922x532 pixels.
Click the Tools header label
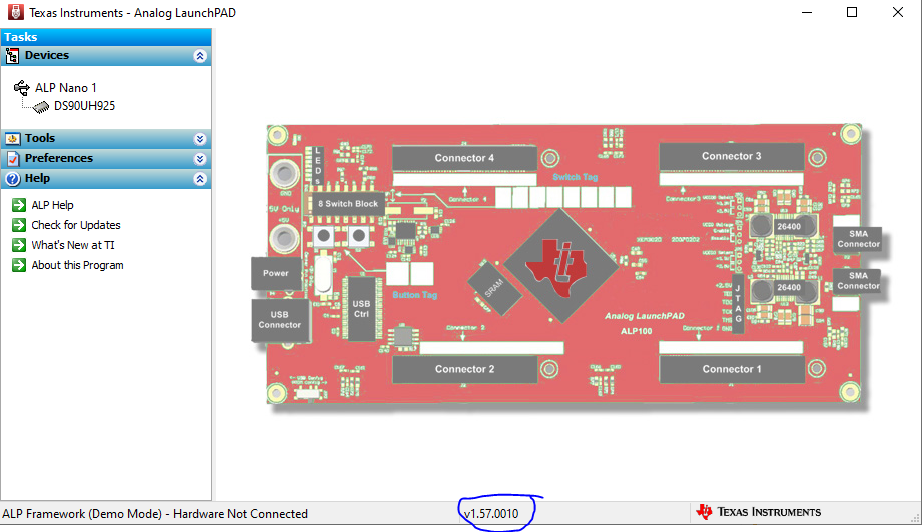39,138
